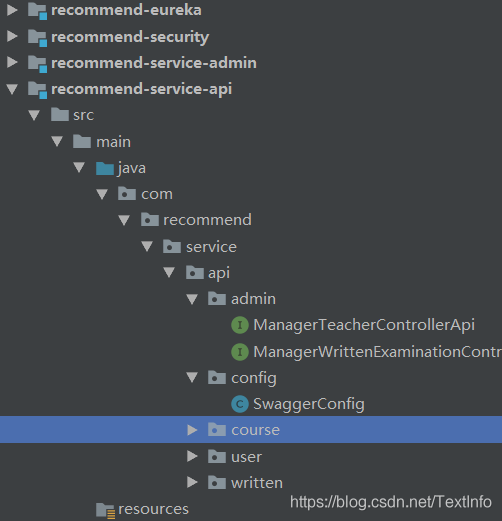Image resolution: width=502 pixels, height=521 pixels.
Task: Click the SwaggerConfig class icon
Action: point(240,404)
